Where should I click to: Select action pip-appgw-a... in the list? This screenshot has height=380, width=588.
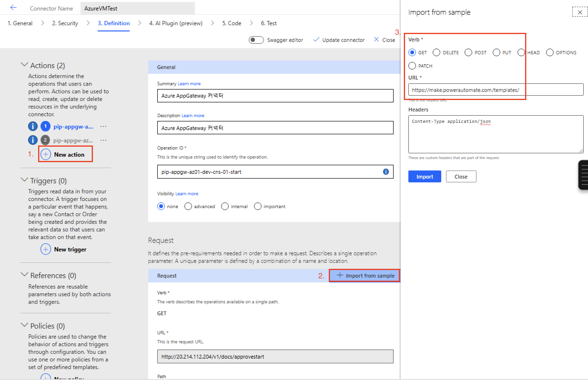click(73, 127)
